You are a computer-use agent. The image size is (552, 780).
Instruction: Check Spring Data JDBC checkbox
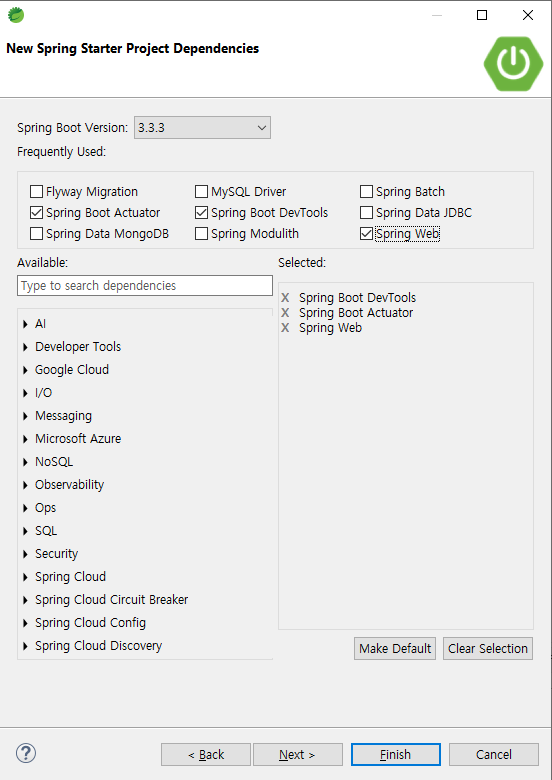click(367, 212)
